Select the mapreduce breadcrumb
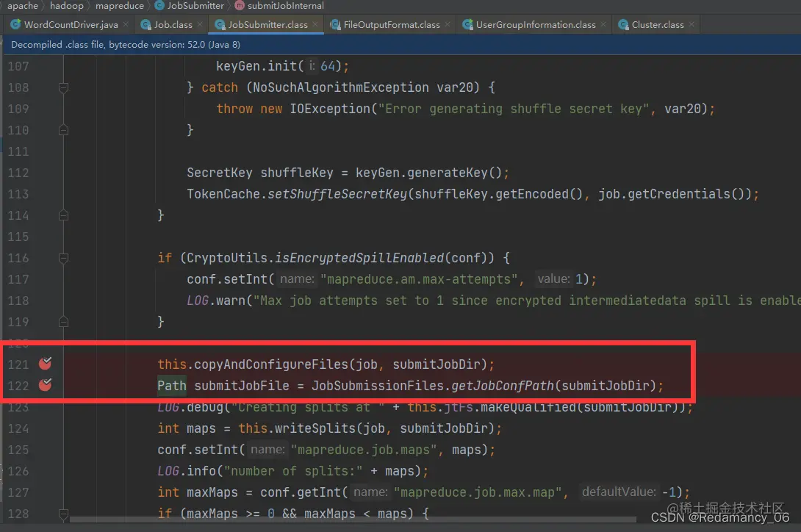The width and height of the screenshot is (801, 532). tap(120, 6)
